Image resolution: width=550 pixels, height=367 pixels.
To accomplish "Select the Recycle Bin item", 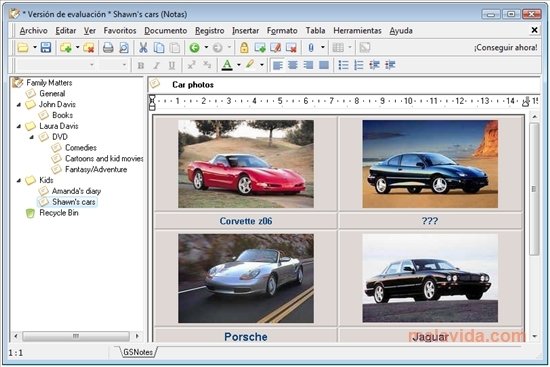I will [x=59, y=213].
